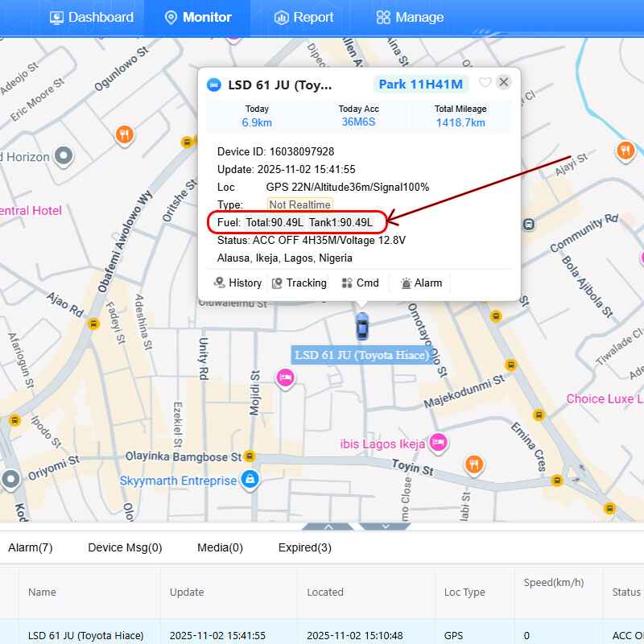This screenshot has height=644, width=644.
Task: Open History for LSD 61 JU
Action: click(x=237, y=283)
